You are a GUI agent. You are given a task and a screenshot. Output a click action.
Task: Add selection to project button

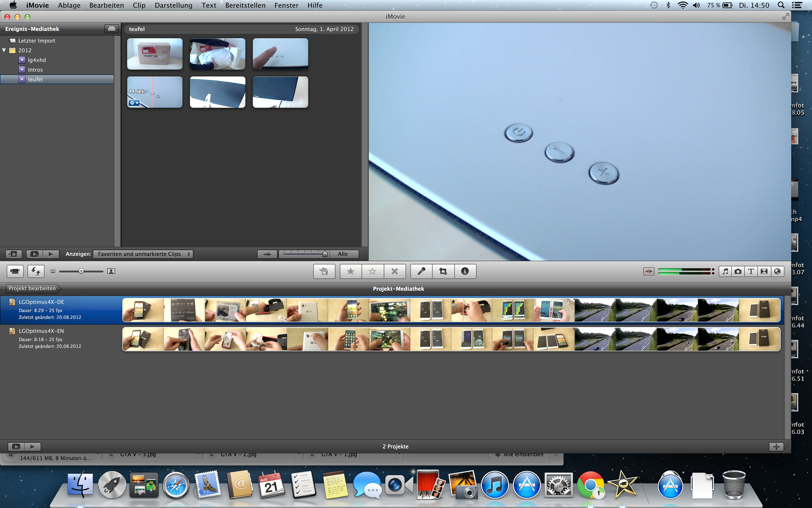(x=324, y=271)
